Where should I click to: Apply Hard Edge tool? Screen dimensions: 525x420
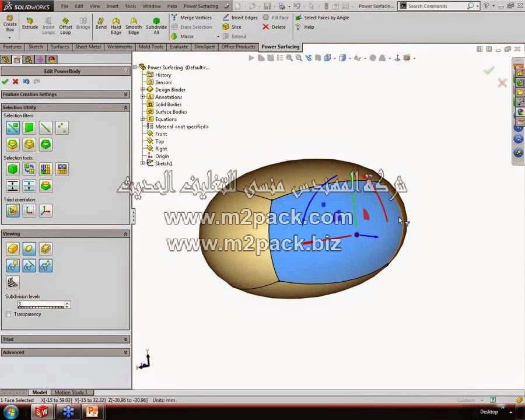[x=116, y=26]
